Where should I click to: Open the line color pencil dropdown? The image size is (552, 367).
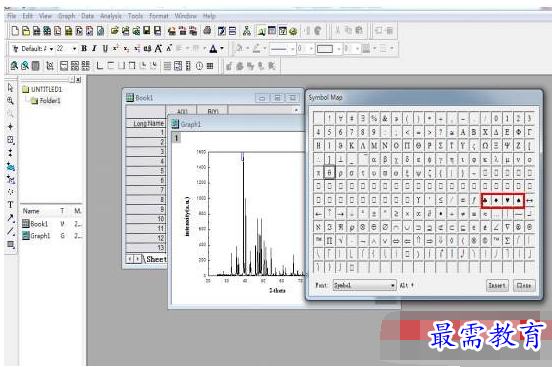point(265,49)
